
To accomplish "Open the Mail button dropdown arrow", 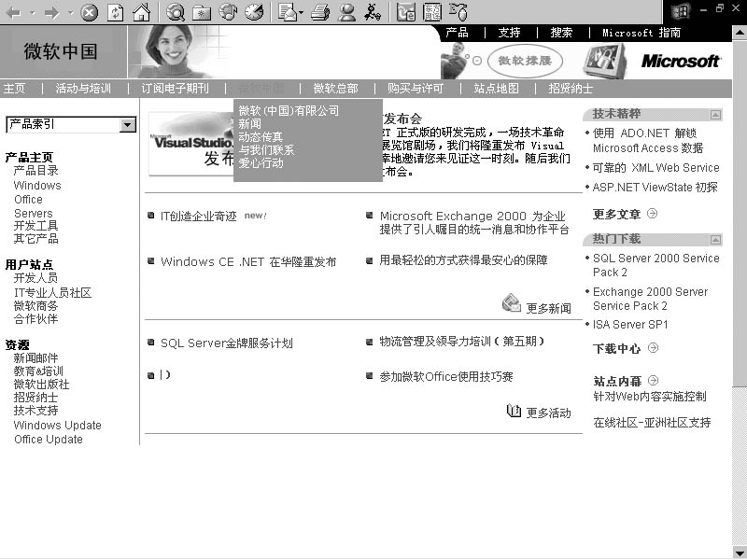I will [301, 13].
